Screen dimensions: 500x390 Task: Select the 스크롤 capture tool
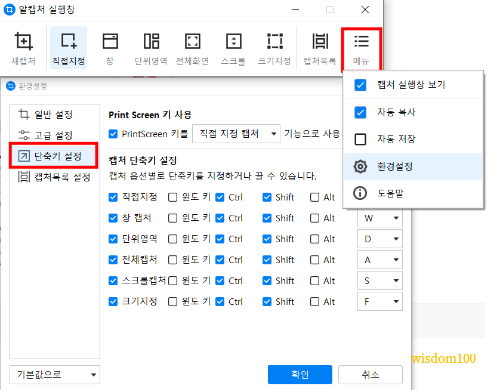[x=233, y=48]
